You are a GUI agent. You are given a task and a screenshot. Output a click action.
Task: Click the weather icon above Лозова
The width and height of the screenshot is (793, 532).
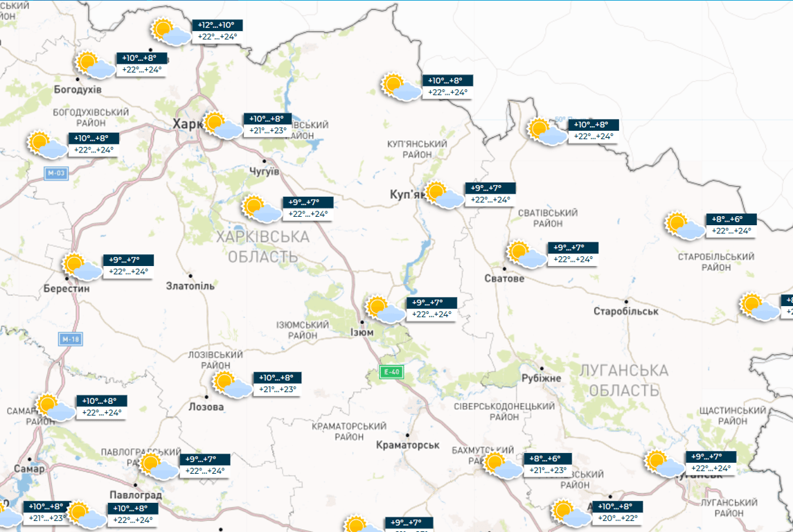pos(231,384)
